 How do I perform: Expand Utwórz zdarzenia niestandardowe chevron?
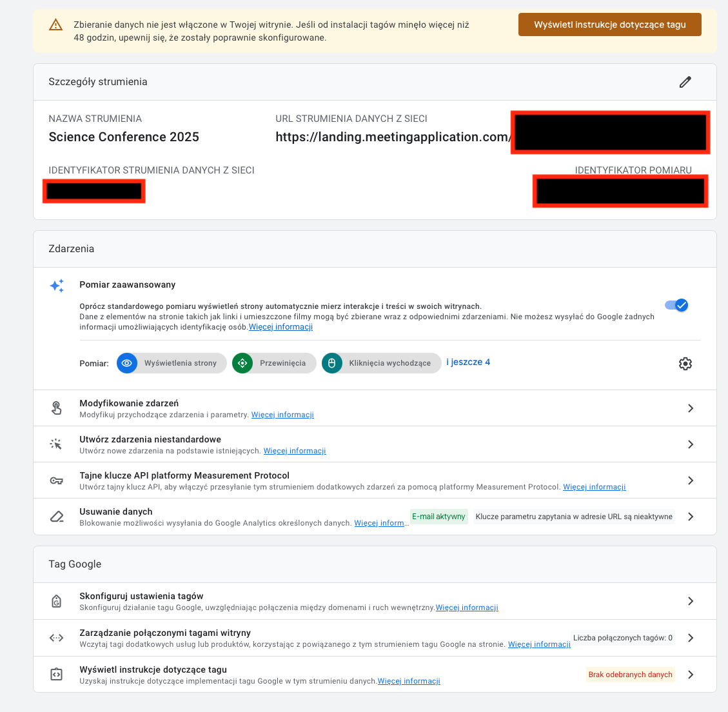tap(691, 444)
